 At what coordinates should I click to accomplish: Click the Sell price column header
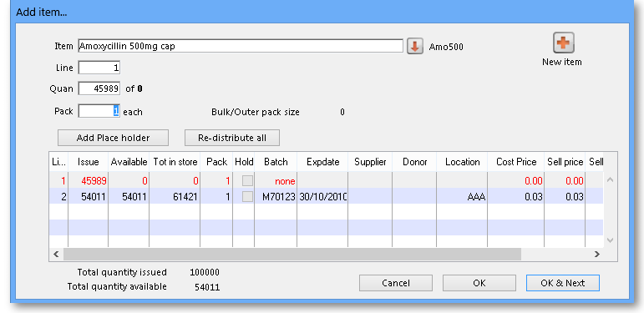tap(565, 162)
